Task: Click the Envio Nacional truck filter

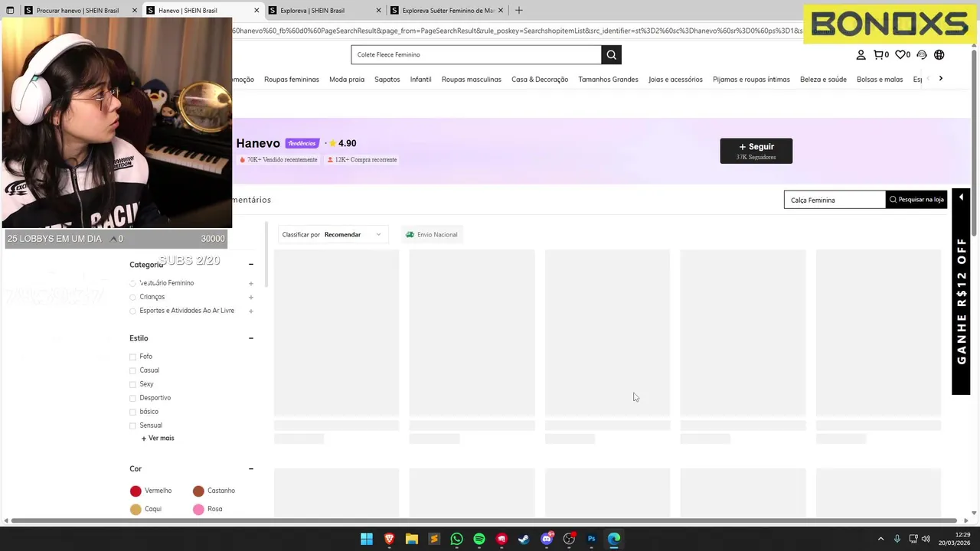Action: coord(431,234)
